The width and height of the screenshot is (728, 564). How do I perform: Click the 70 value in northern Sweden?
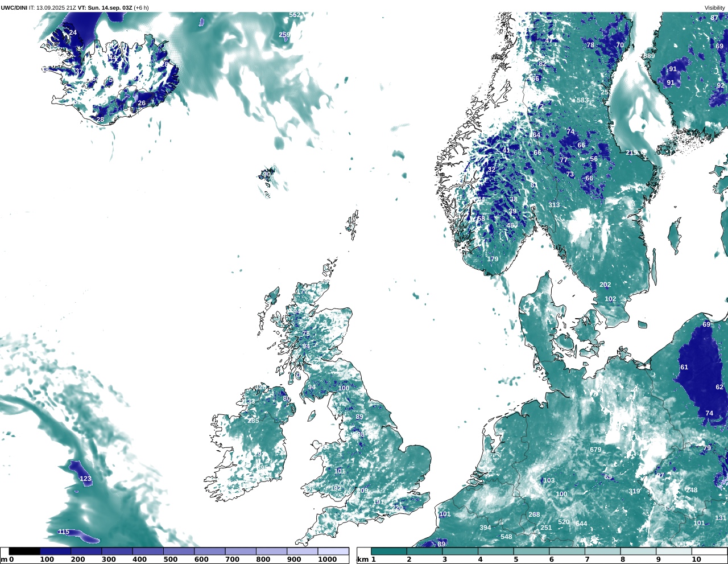(x=620, y=45)
